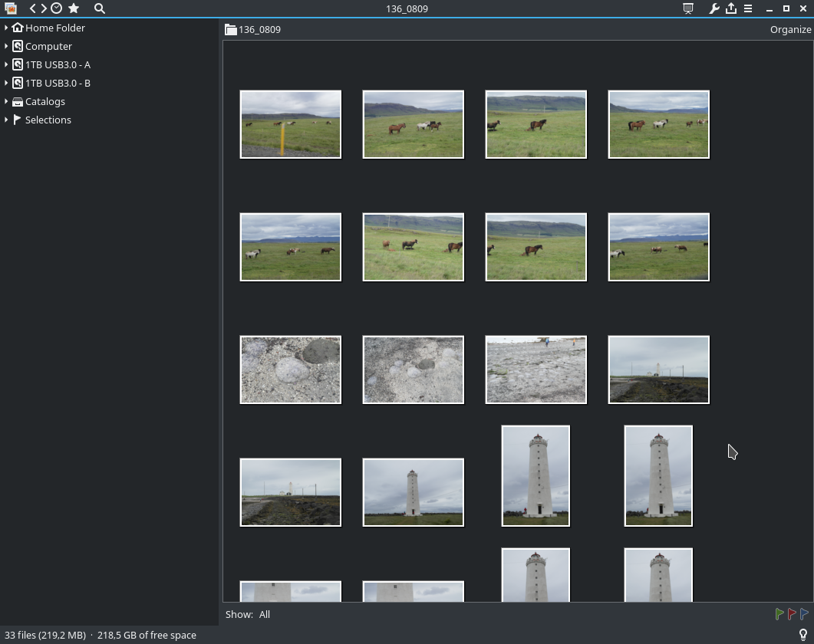
Task: Show the red flag selection
Action: 792,614
